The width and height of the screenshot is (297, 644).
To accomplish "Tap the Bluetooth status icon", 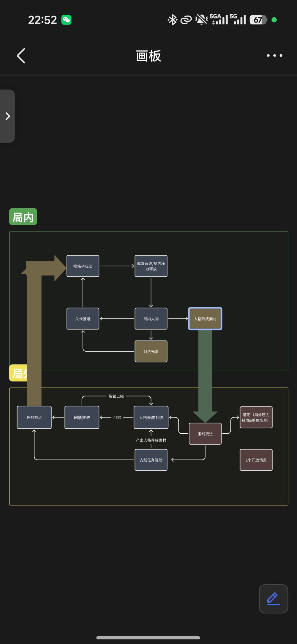I will (173, 20).
